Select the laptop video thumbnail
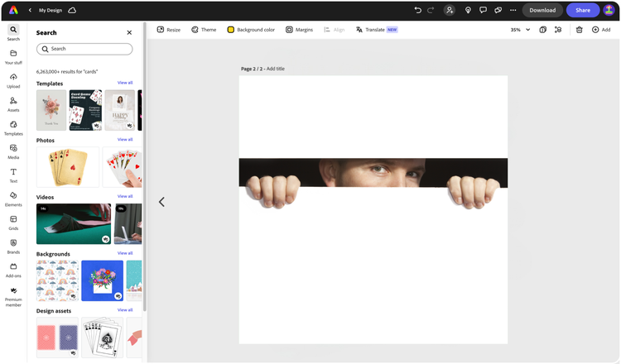621x364 pixels. point(128,224)
